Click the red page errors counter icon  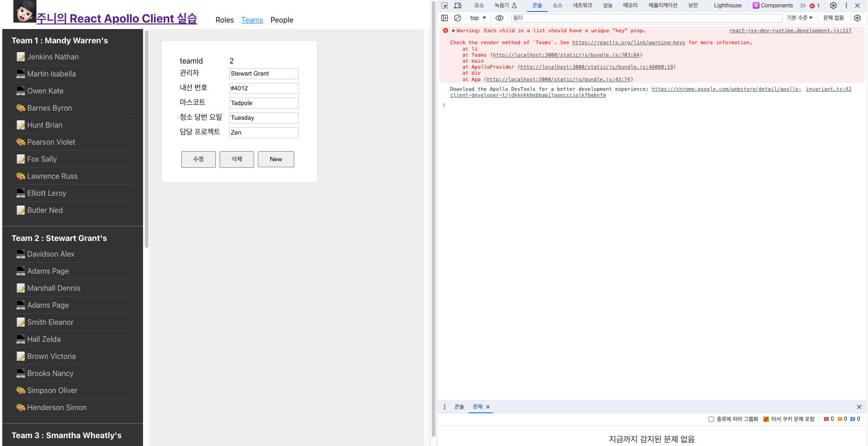tap(826, 419)
